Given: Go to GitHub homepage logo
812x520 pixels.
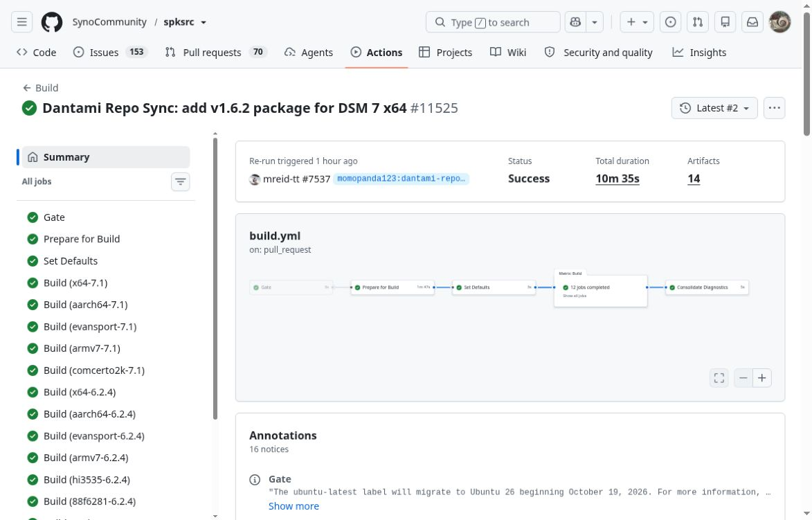Looking at the screenshot, I should tap(52, 22).
